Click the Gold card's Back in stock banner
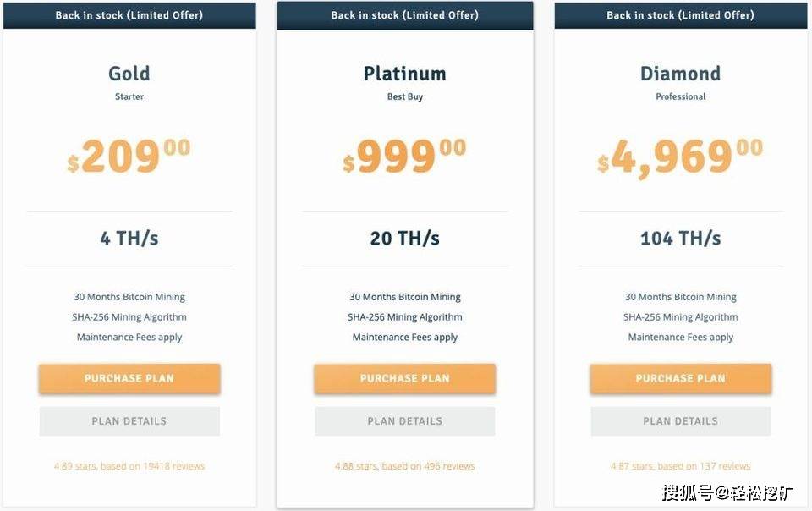The width and height of the screenshot is (812, 511). pyautogui.click(x=129, y=15)
